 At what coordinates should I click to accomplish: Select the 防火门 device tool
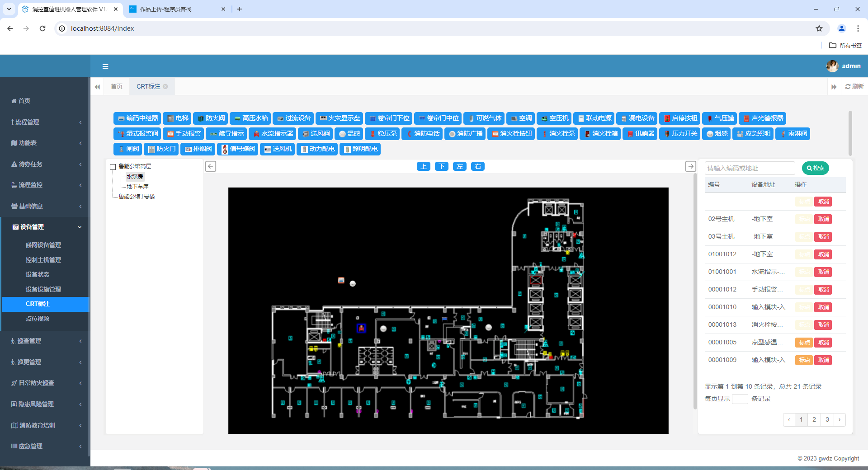tap(161, 149)
